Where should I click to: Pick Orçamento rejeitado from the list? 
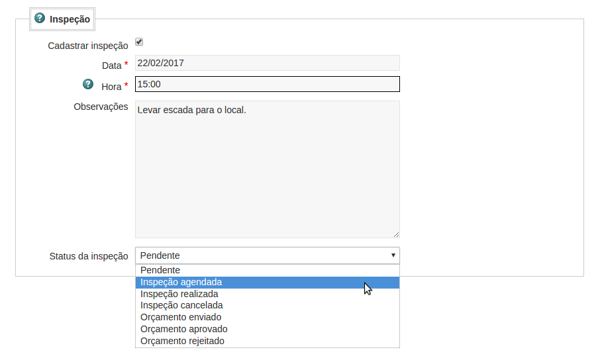183,341
